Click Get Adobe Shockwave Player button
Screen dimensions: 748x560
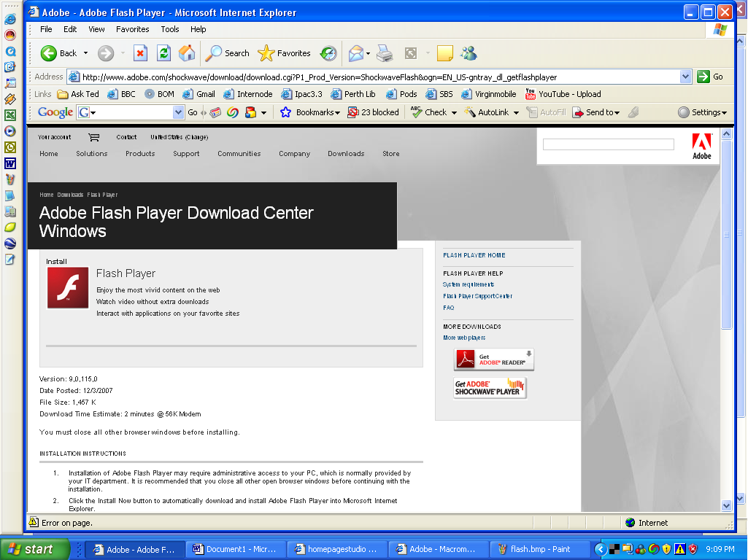click(490, 387)
